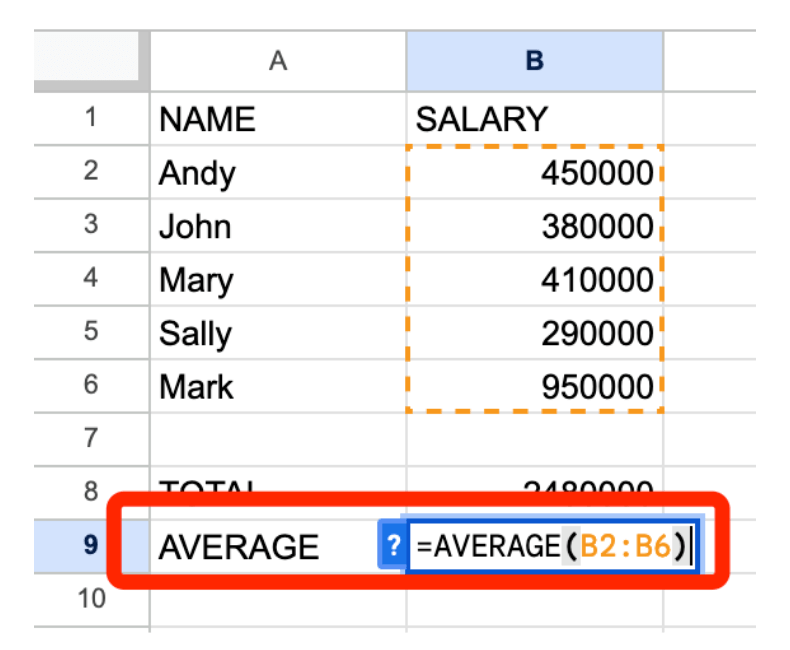The width and height of the screenshot is (790, 650).
Task: Select row 10 header
Action: pos(91,600)
